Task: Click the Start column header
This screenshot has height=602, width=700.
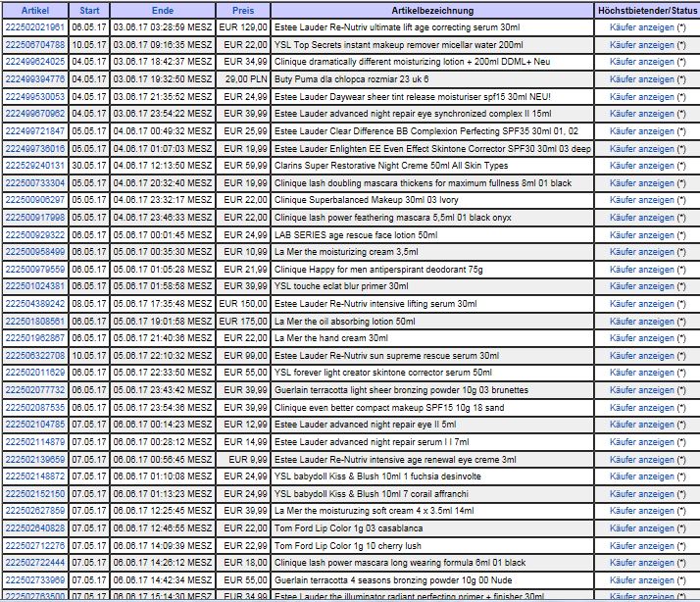Action: pos(89,10)
